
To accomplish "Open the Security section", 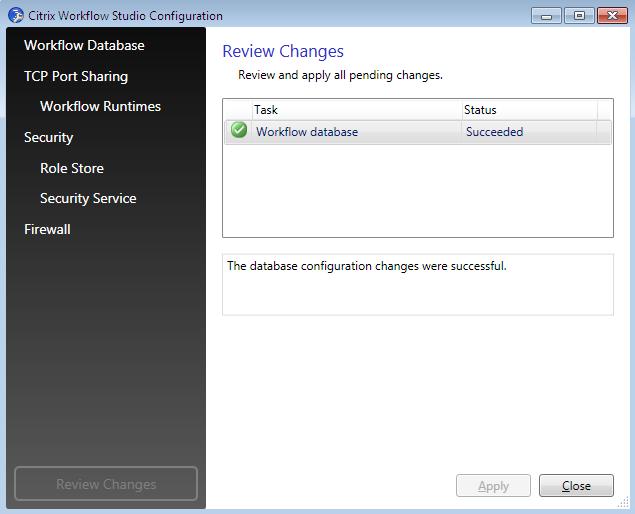I will click(48, 137).
